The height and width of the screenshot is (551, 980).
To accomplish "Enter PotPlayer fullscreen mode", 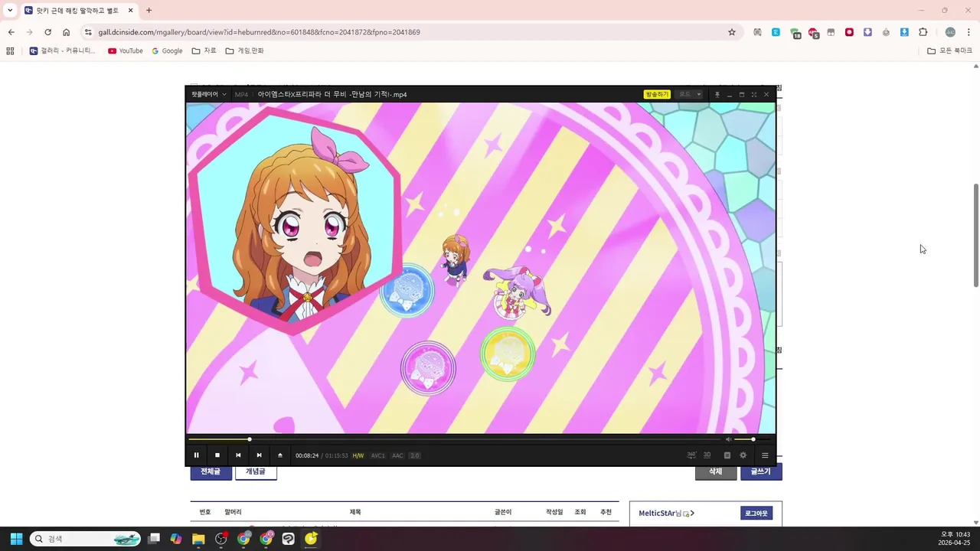I will pyautogui.click(x=754, y=94).
